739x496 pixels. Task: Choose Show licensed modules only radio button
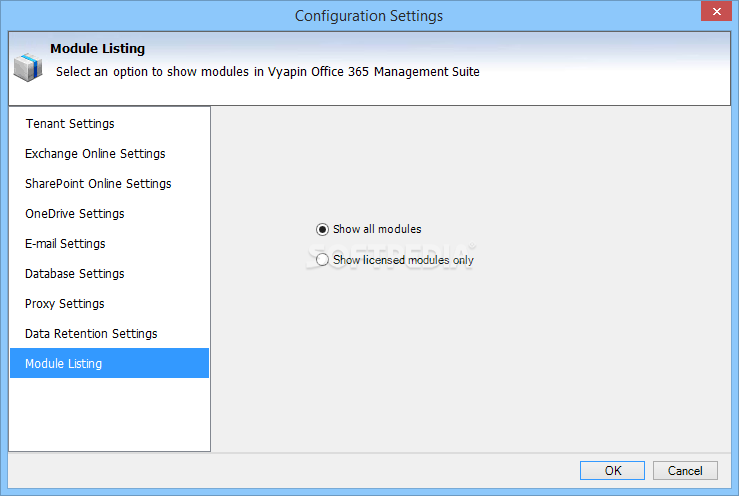tap(322, 260)
